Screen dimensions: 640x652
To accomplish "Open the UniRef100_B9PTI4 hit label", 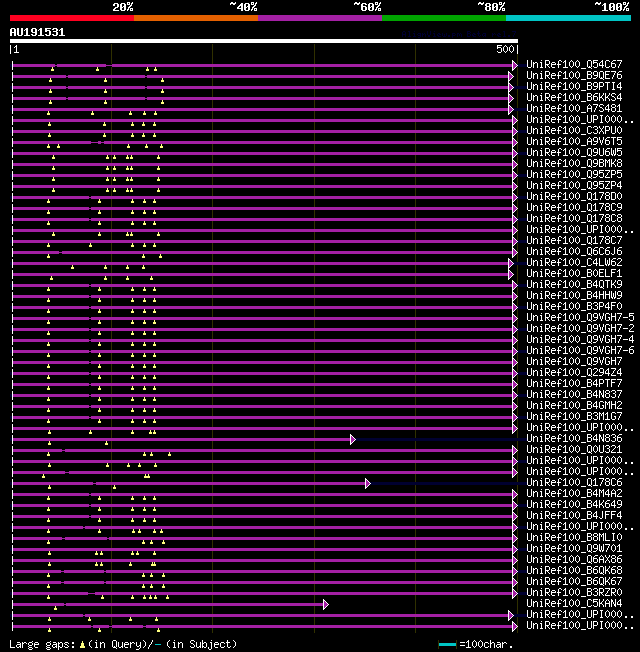I will [x=574, y=86].
